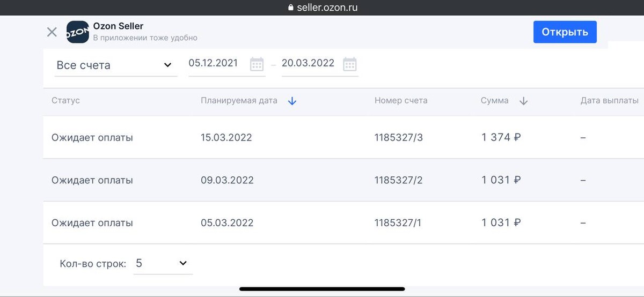Select invoice number 1185327/1
Screen dimensions: 644x297
pyautogui.click(x=398, y=222)
